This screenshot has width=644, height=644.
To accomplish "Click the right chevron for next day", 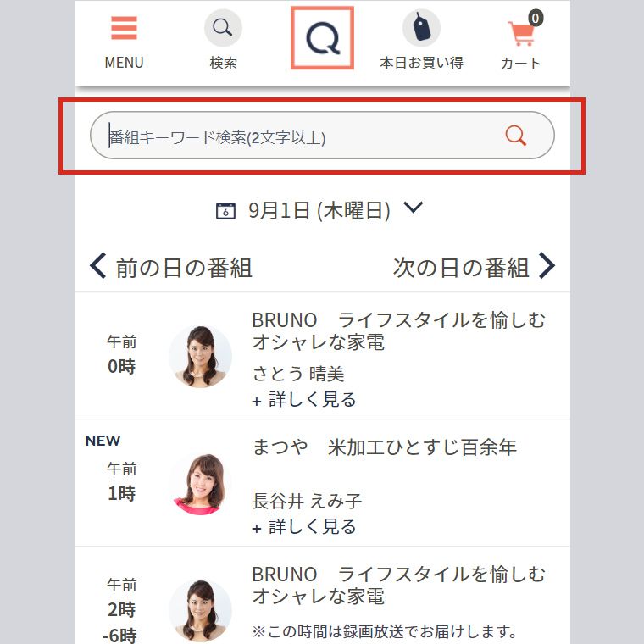I will (x=547, y=267).
